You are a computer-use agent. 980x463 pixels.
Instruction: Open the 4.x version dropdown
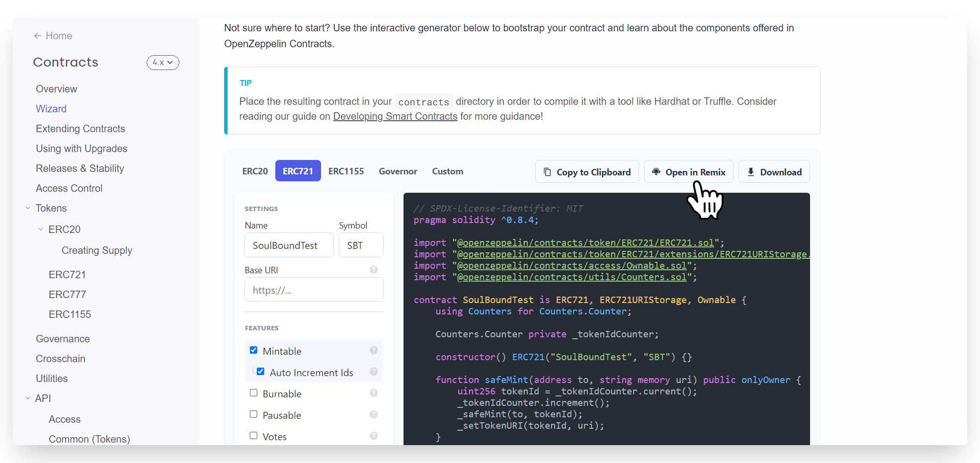(163, 63)
